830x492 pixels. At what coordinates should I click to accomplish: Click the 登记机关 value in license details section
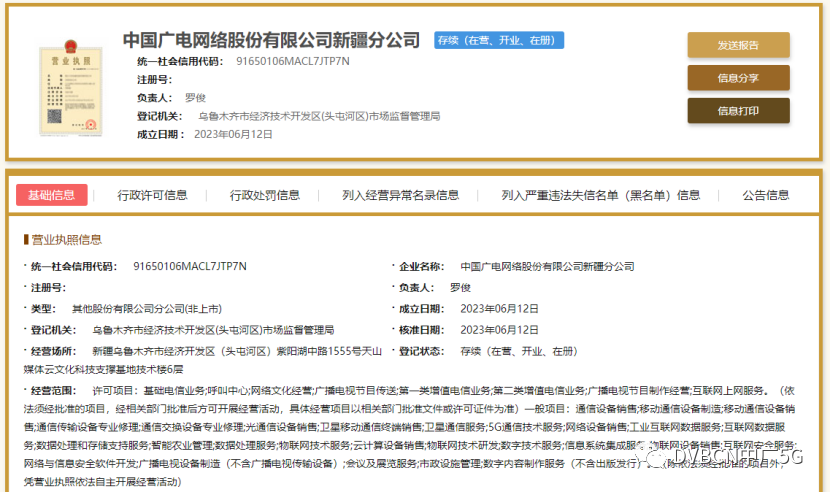coord(213,330)
